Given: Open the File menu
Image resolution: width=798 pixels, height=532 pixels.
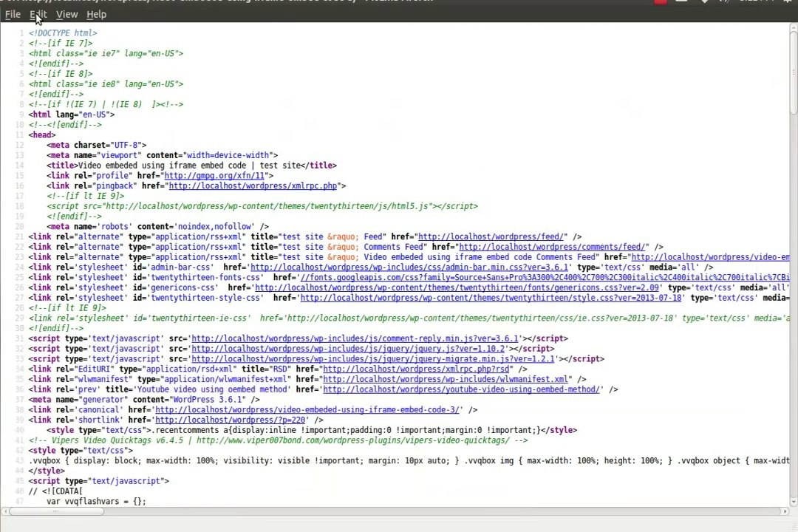Looking at the screenshot, I should tap(13, 14).
